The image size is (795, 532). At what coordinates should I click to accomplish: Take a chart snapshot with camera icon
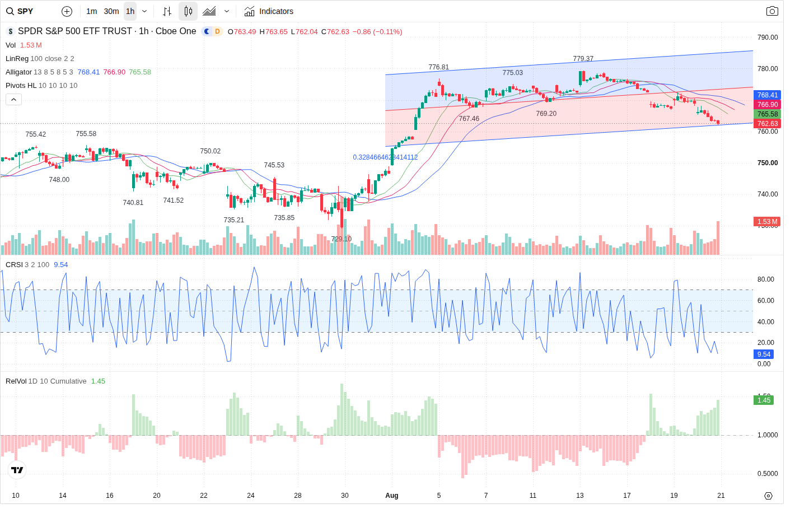click(x=772, y=11)
